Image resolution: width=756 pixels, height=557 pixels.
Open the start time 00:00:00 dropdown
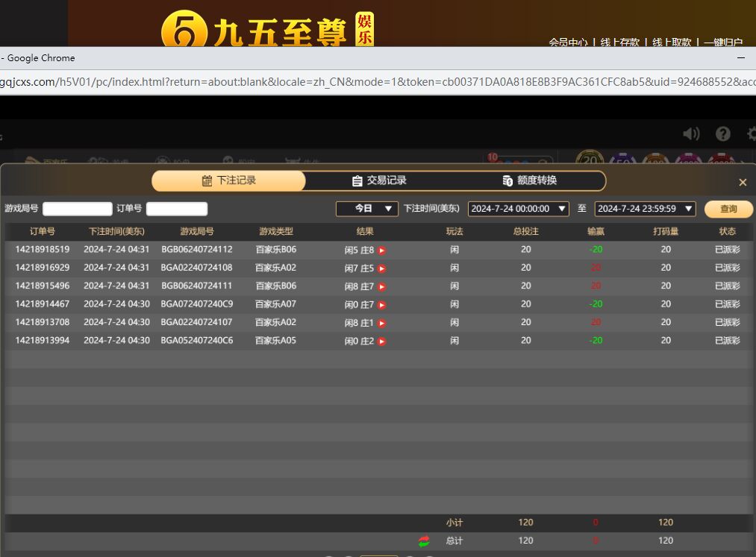pos(518,209)
